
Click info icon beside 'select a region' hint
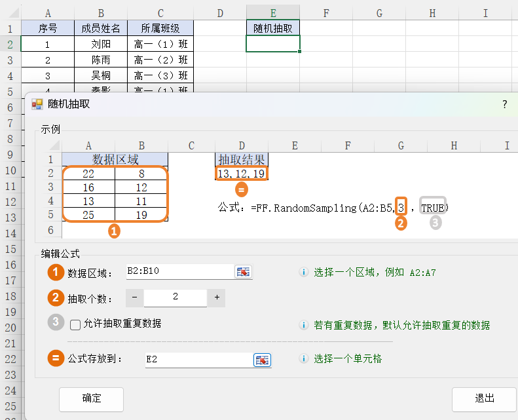click(x=304, y=273)
